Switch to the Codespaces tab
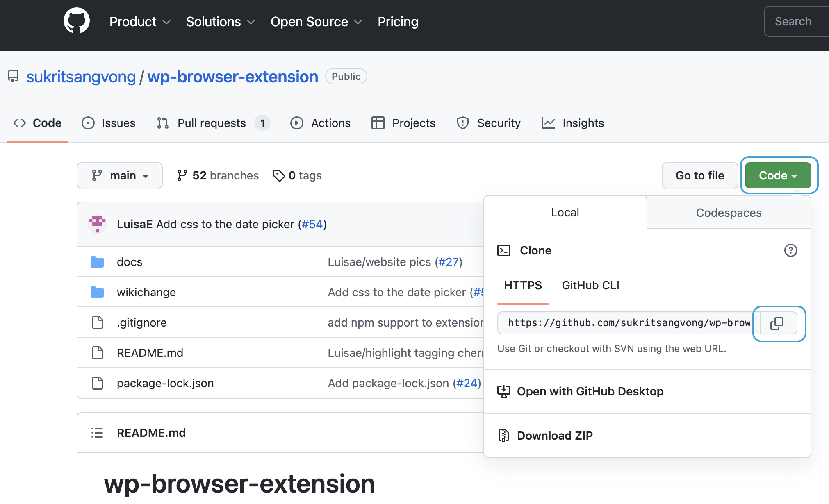 coord(729,213)
